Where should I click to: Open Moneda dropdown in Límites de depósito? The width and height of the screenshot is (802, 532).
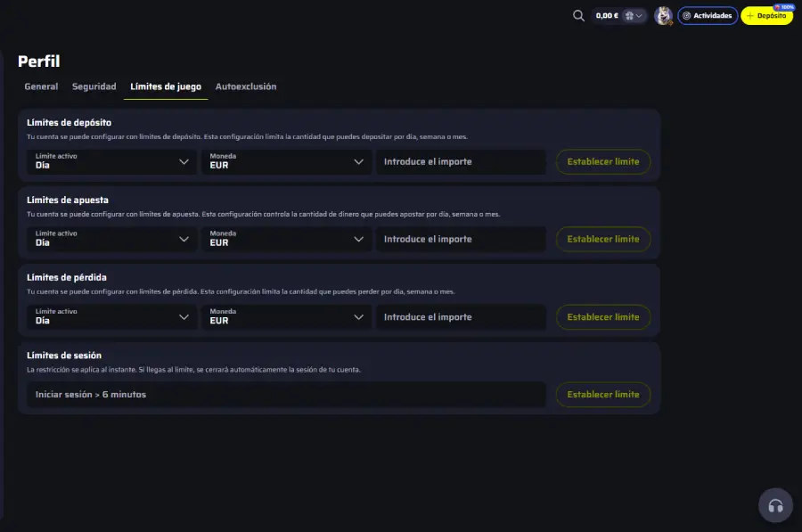tap(285, 161)
